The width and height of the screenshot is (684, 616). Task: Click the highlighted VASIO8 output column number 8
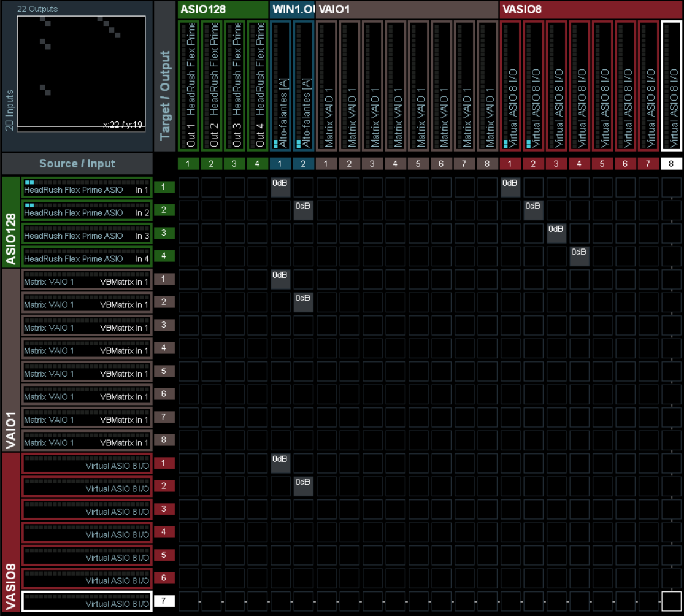point(671,164)
